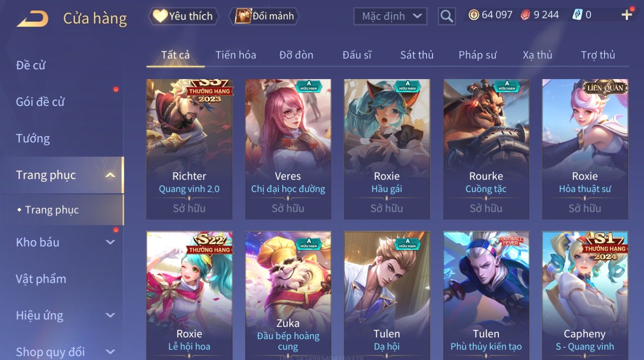
Task: Select the Richter Quang vinh 2.0 skin card
Action: 189,149
